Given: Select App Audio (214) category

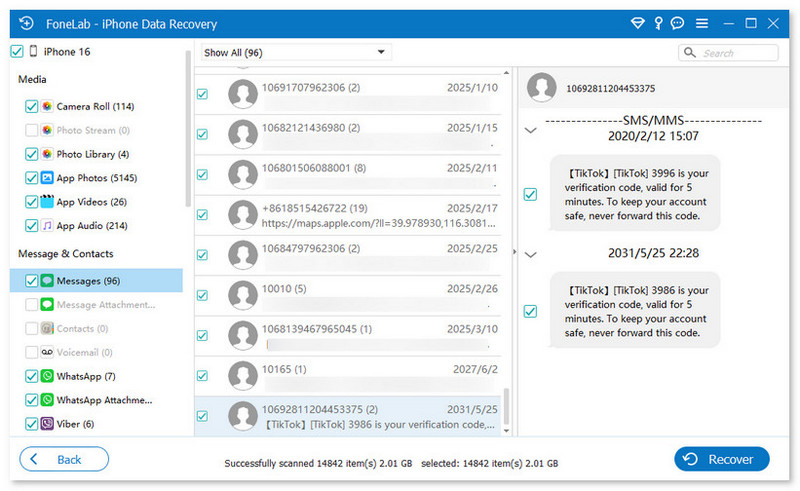Looking at the screenshot, I should click(92, 226).
